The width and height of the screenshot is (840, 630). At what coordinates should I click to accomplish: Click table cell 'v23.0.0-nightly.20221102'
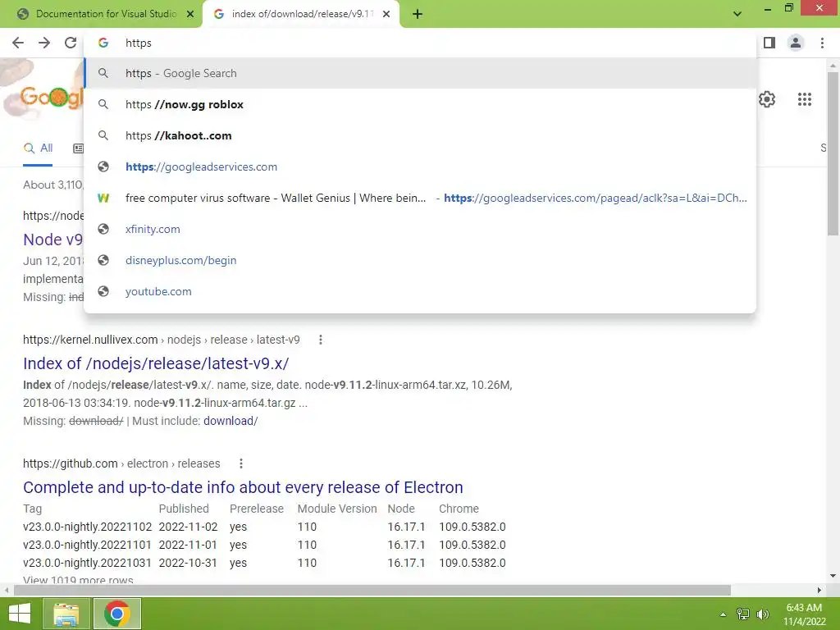point(87,527)
